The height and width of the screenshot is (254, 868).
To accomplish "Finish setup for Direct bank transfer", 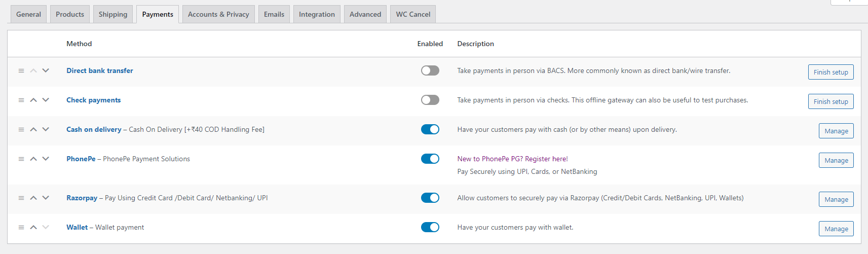I will (831, 72).
